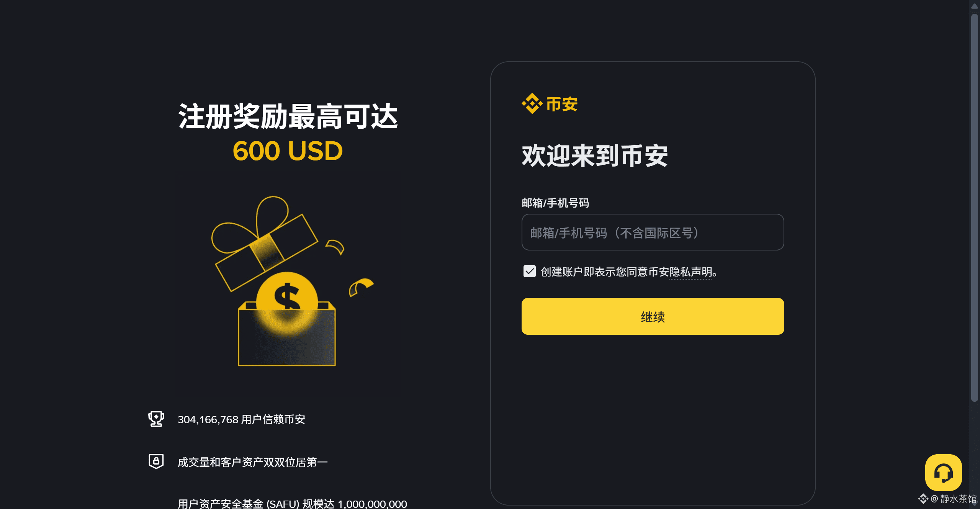Click the 304,166,768 用户信赖币安 text
The image size is (980, 509).
[241, 419]
